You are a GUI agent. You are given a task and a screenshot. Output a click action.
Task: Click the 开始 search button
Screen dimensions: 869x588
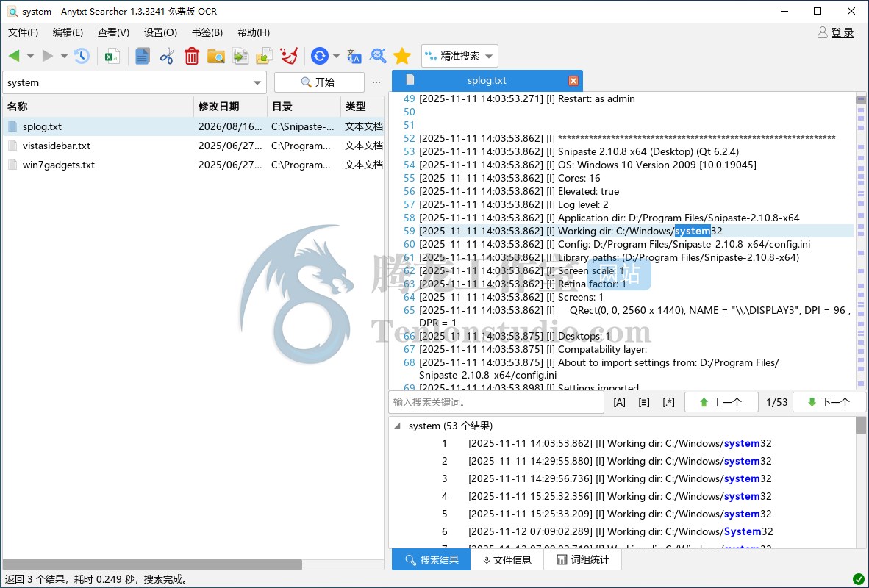click(x=319, y=82)
